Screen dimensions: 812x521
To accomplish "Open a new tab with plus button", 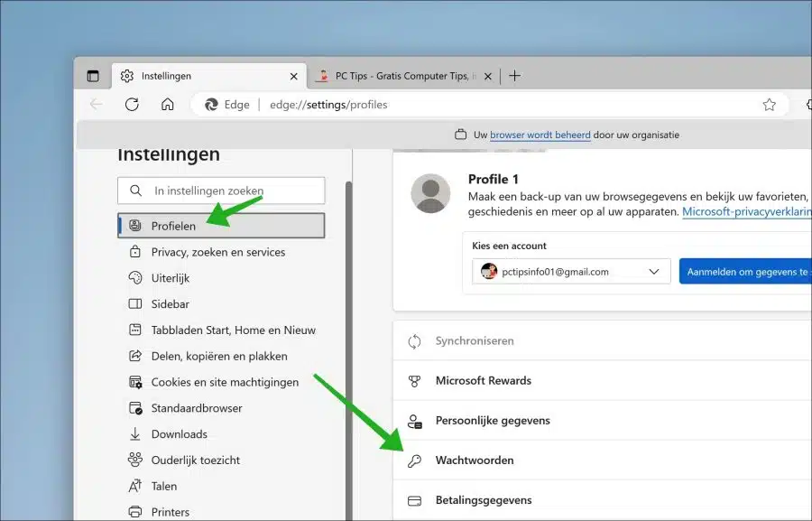I will (515, 76).
